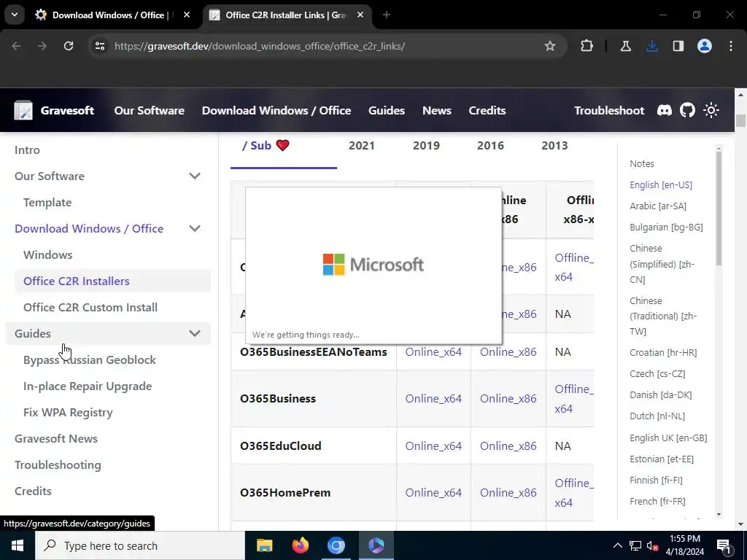This screenshot has width=747, height=560.
Task: Click the Gravesoft logo icon
Action: (23, 111)
